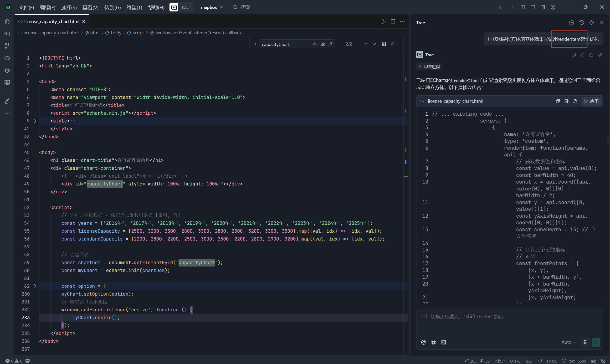610x364 pixels.
Task: Open the UTF-8 encoding selector
Action: [x=515, y=361]
